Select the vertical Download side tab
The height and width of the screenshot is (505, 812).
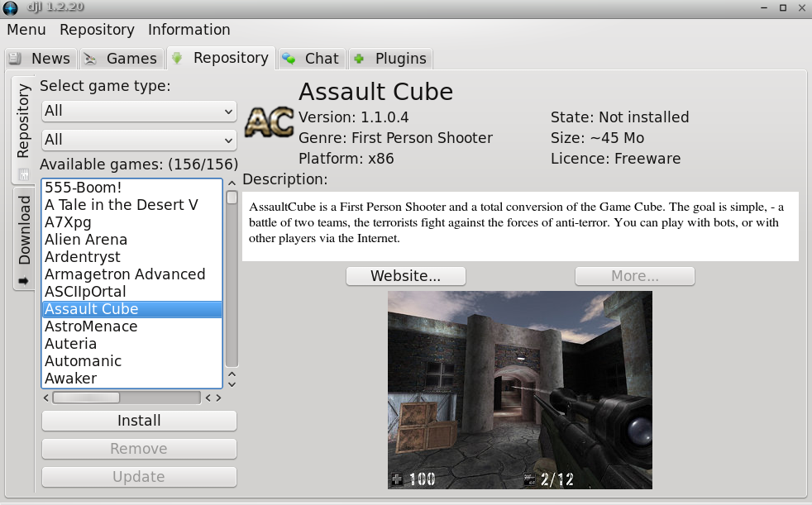pyautogui.click(x=23, y=239)
